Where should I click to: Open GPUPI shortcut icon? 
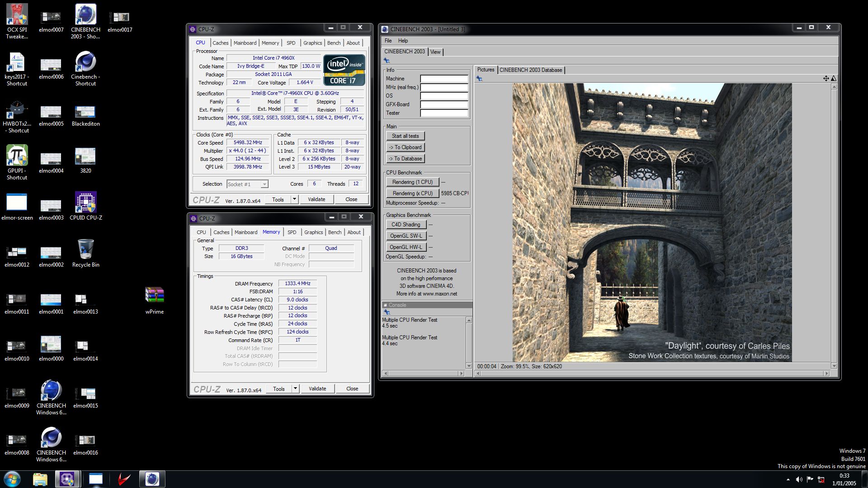click(x=17, y=162)
